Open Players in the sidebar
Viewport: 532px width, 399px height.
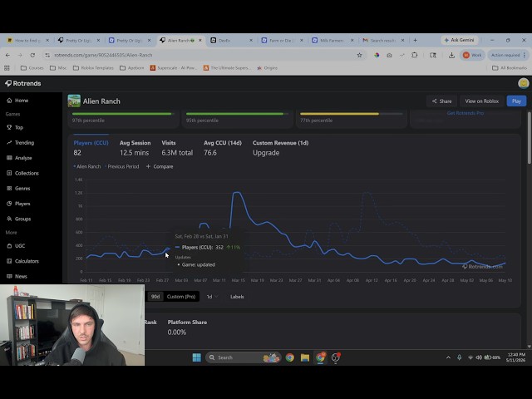tap(18, 204)
